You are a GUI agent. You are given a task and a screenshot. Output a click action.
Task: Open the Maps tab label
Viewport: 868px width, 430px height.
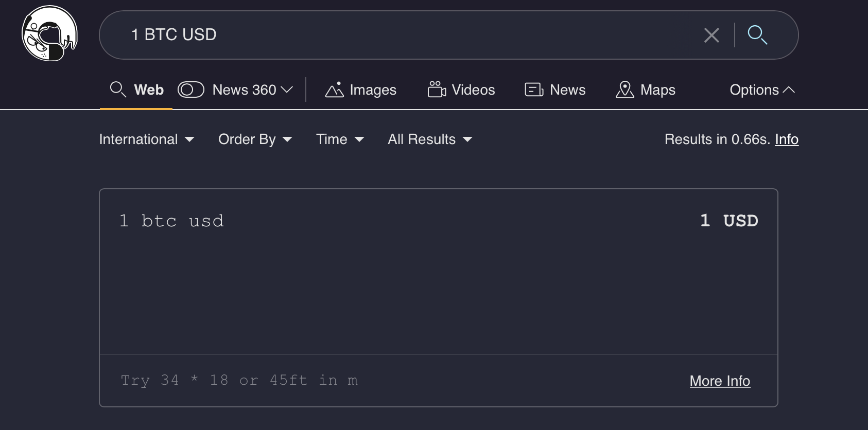pos(657,90)
